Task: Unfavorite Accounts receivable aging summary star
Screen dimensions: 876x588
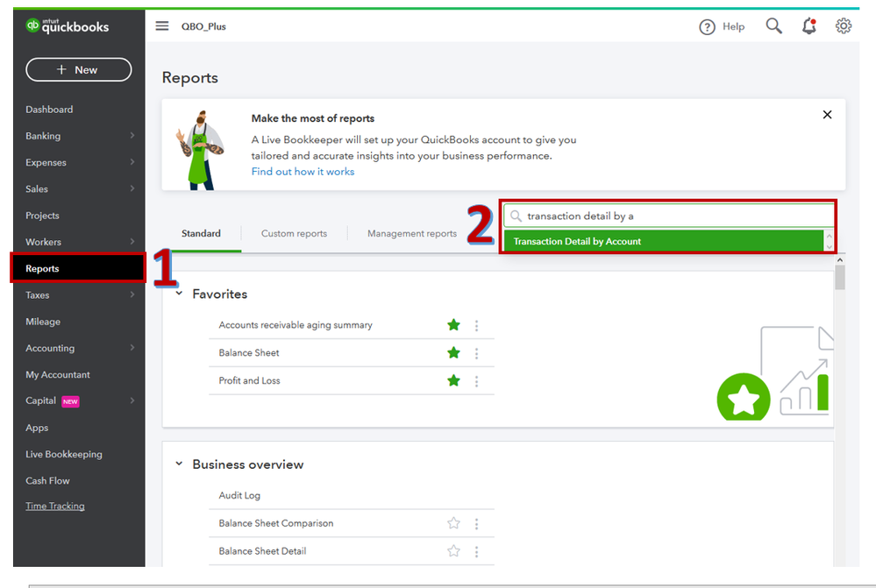Action: coord(453,325)
